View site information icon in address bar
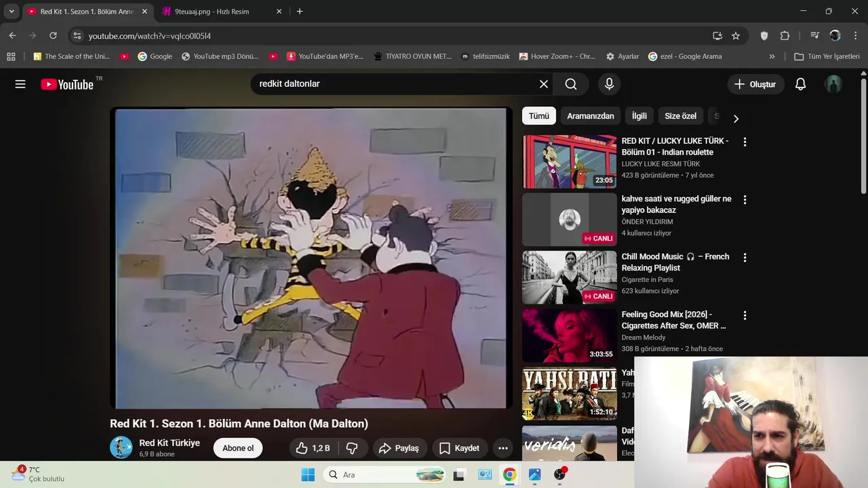The image size is (868, 488). 77,36
